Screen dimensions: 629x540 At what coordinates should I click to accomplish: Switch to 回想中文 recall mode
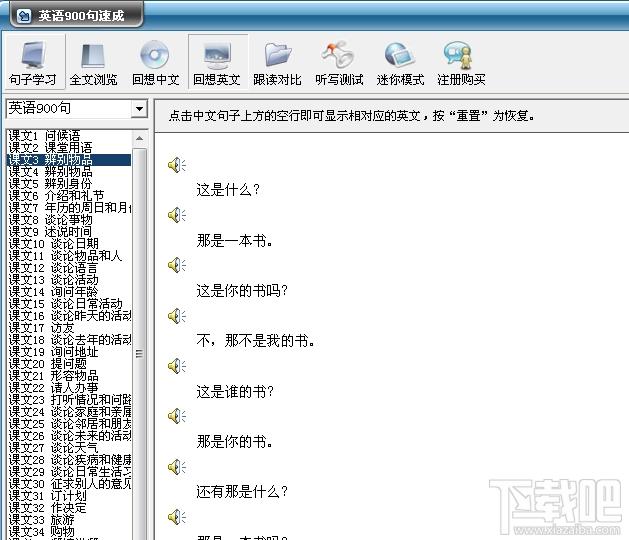click(156, 62)
